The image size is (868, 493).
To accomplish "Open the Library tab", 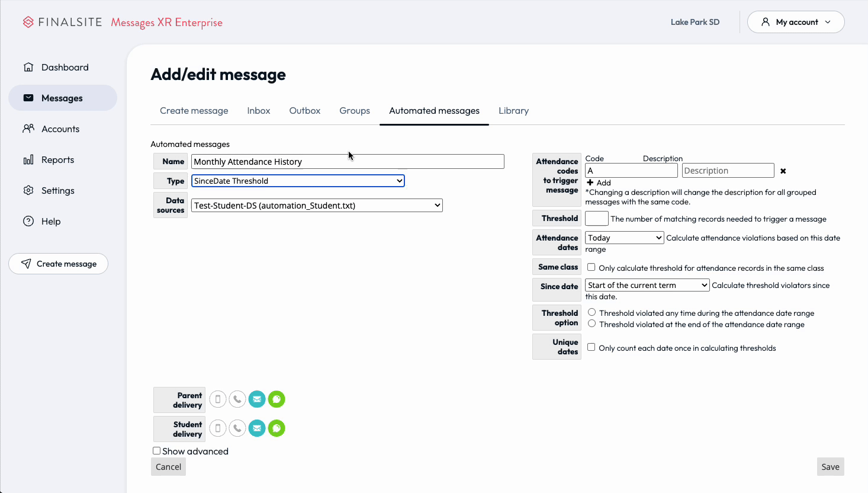I will [513, 110].
